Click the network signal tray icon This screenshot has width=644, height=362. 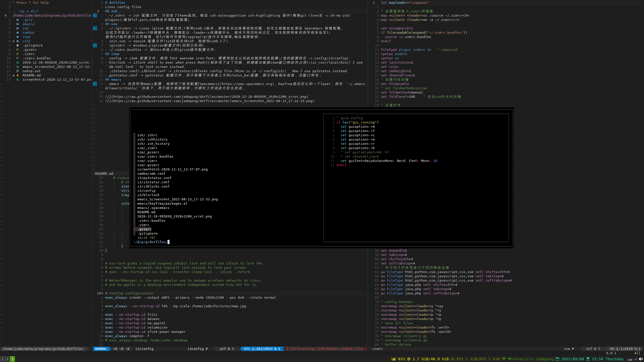click(x=635, y=359)
